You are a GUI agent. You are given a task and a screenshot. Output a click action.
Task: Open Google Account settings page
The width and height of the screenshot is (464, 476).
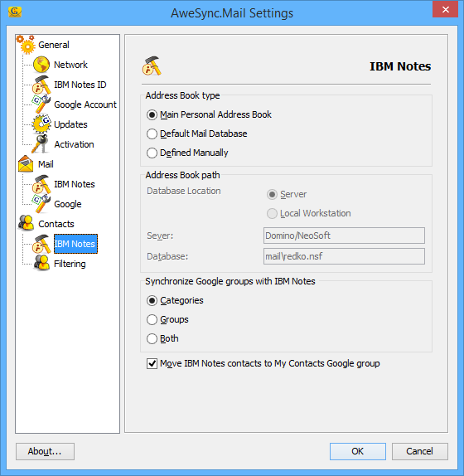[85, 104]
